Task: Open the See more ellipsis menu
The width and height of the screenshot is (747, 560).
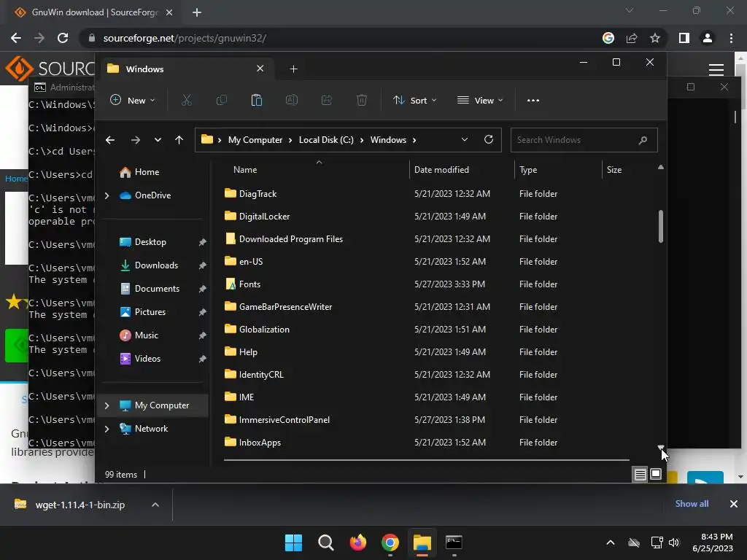Action: click(533, 101)
